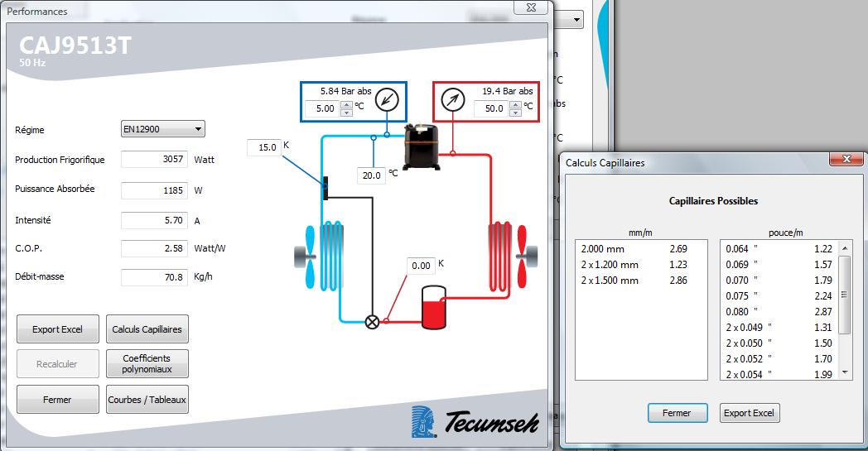The image size is (868, 451).
Task: Click the high-pressure discharge gauge icon
Action: click(453, 100)
